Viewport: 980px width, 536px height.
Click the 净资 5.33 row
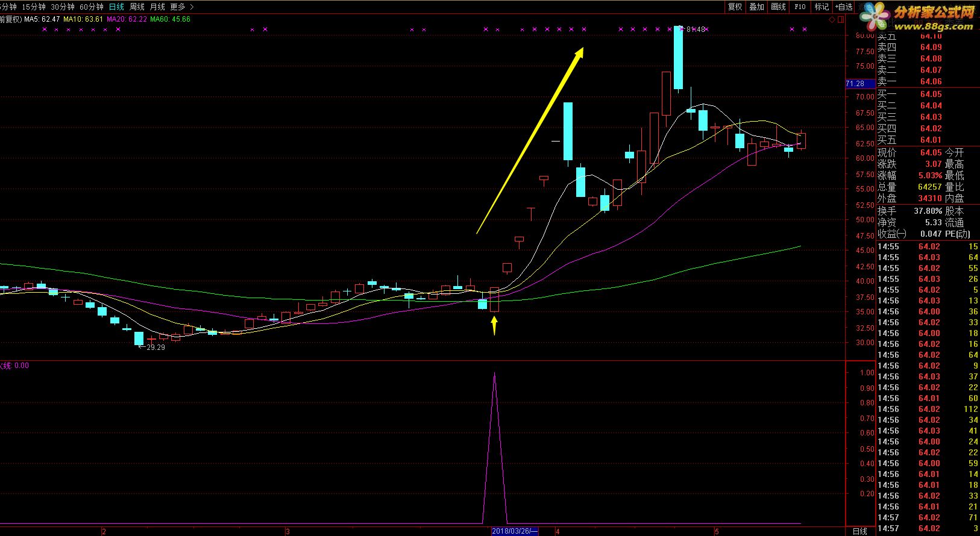pos(910,222)
